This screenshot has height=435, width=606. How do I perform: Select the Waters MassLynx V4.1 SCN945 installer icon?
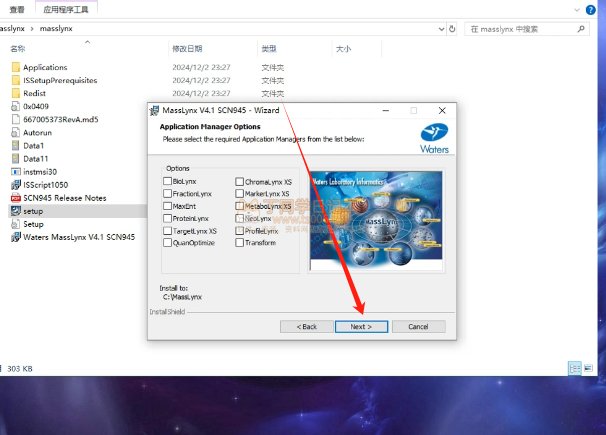(x=15, y=237)
